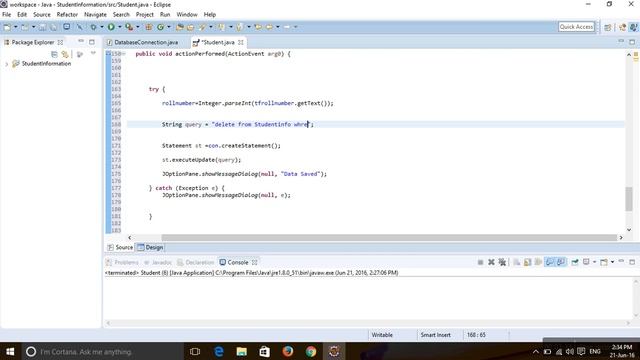Click the Pin Console icon
The height and width of the screenshot is (360, 640).
coord(575,262)
